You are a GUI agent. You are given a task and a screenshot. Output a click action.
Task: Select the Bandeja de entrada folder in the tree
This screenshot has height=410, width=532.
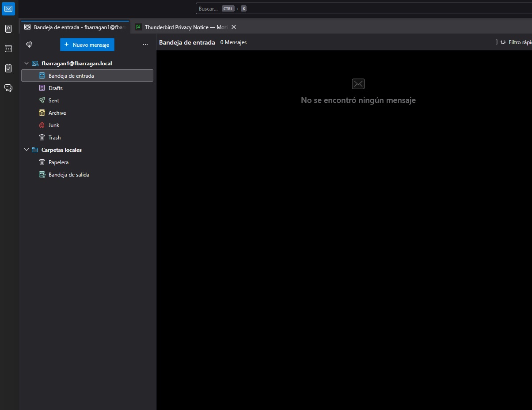coord(87,76)
